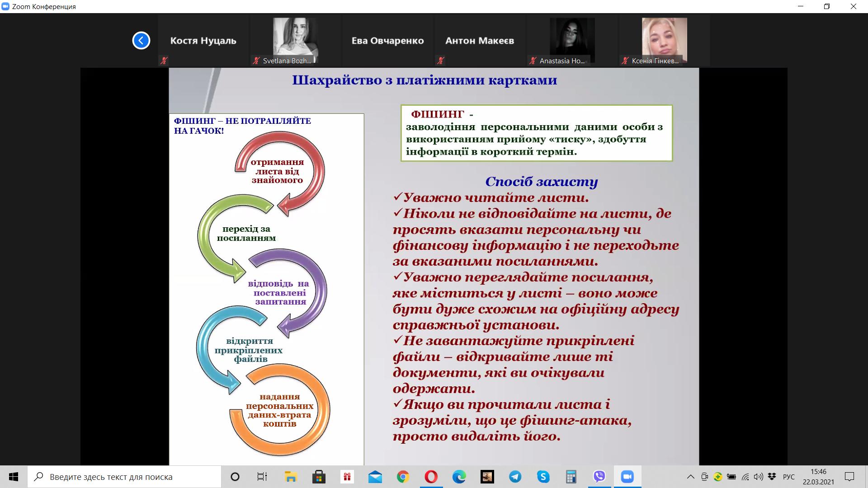Open the Viber icon in taskbar
Screen dimensions: 868x488
pos(599,477)
